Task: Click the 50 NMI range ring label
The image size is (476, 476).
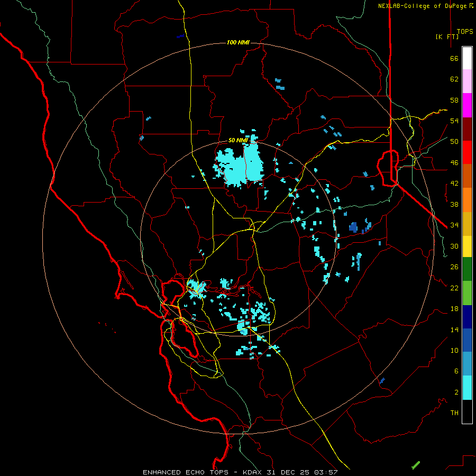Action: (x=238, y=140)
